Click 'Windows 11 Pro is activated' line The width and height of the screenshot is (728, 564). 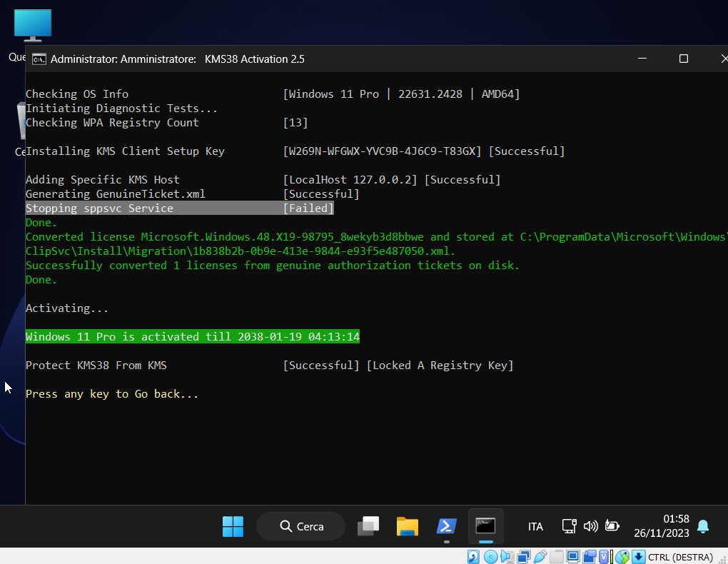[x=193, y=336]
